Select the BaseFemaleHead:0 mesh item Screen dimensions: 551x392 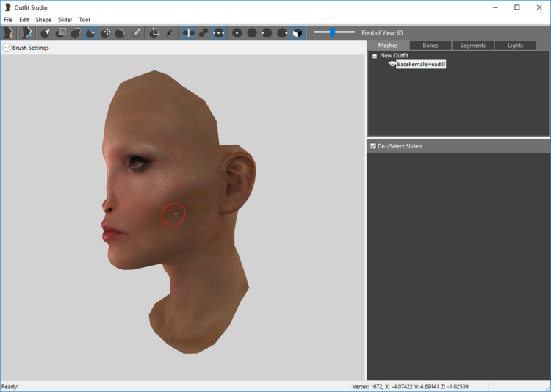[421, 64]
